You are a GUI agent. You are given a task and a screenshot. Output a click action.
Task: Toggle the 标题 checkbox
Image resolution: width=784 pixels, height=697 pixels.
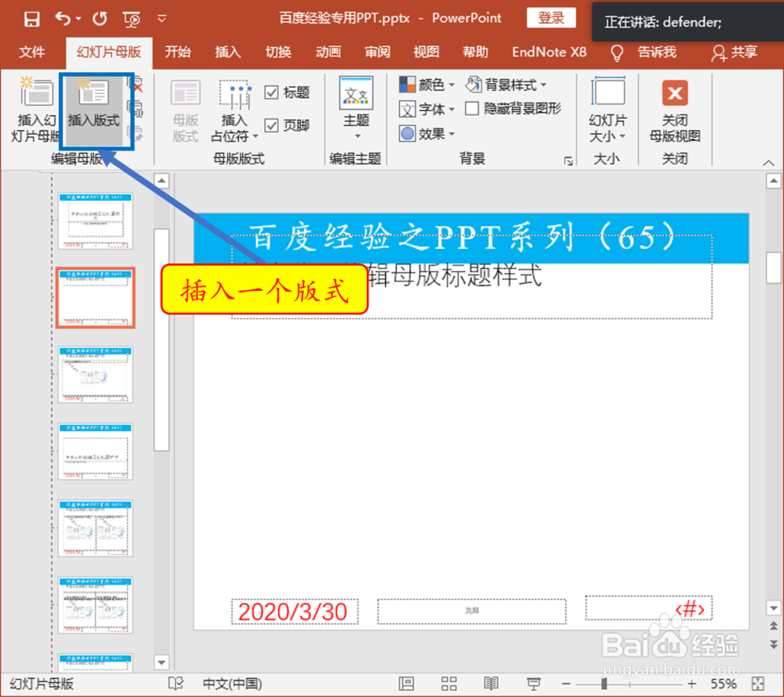pyautogui.click(x=271, y=93)
